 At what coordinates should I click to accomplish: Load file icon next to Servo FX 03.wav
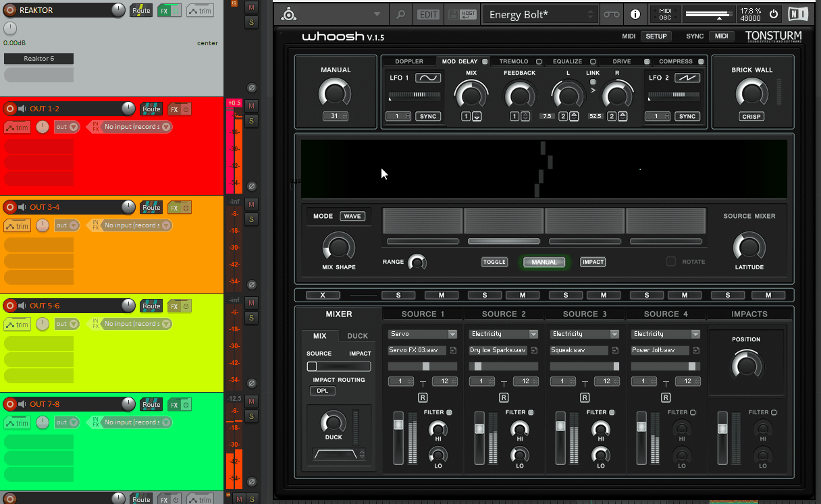point(453,350)
